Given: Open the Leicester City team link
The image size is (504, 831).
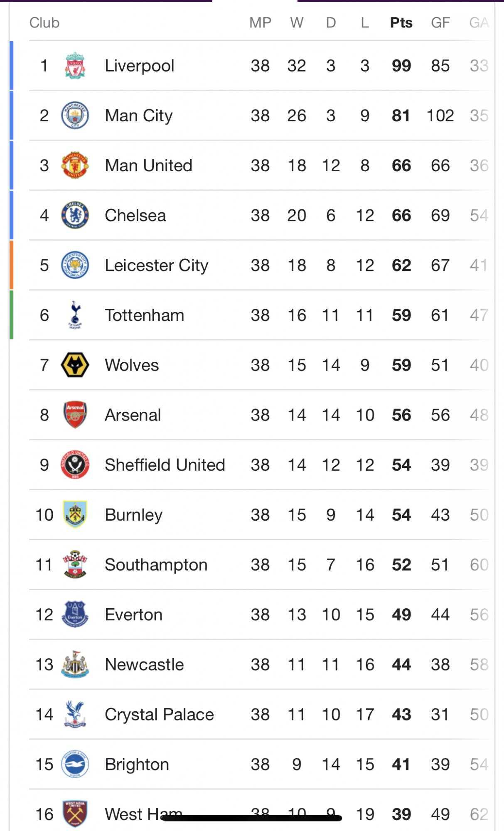Looking at the screenshot, I should click(x=156, y=266).
